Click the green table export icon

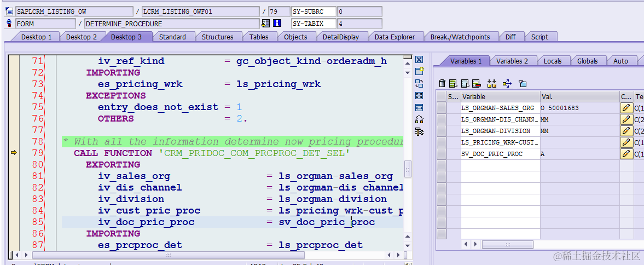pos(453,84)
